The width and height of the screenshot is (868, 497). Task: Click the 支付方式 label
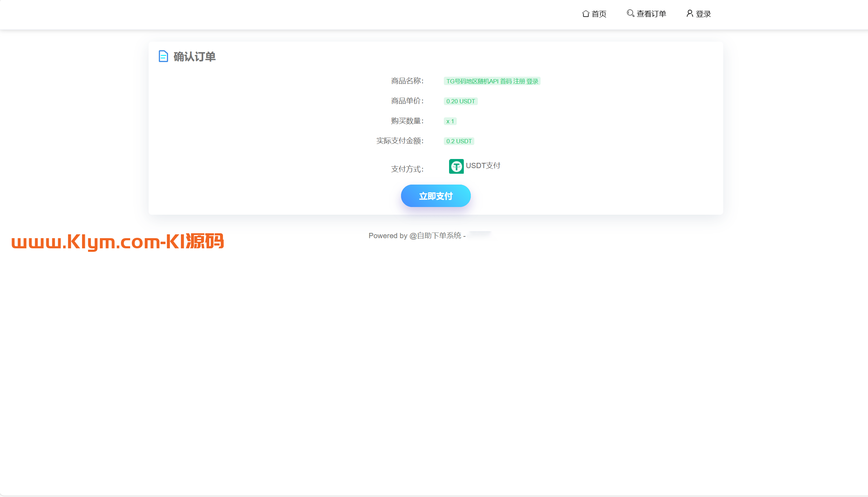pos(407,169)
